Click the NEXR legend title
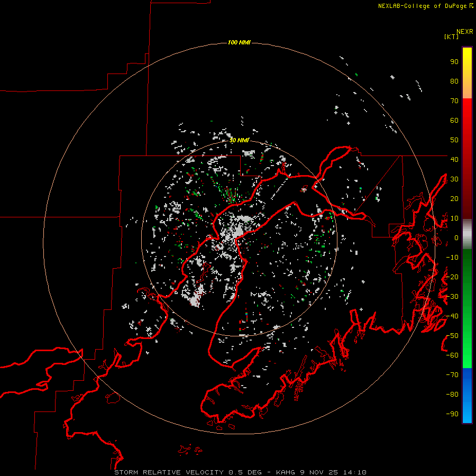The height and width of the screenshot is (476, 476). click(x=465, y=32)
